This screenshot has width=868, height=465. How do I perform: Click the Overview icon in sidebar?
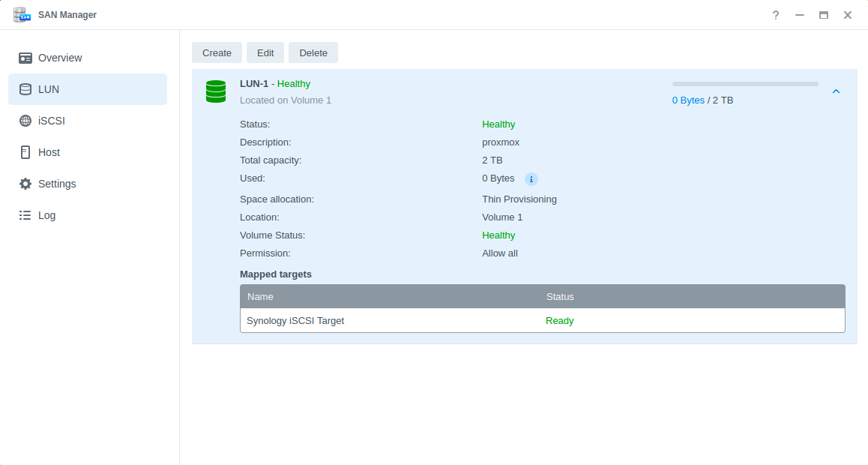click(25, 58)
